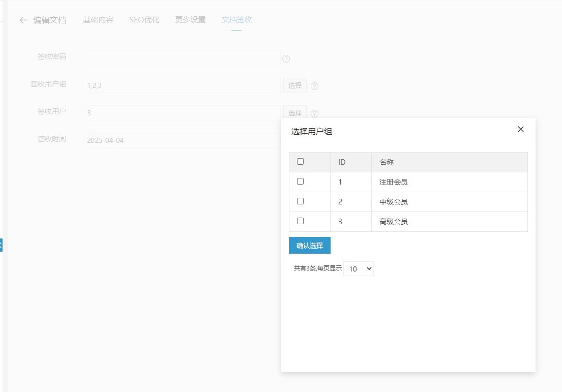Click 选择 button for 签收用户组
Viewport: 562px width, 392px height.
pyautogui.click(x=295, y=85)
